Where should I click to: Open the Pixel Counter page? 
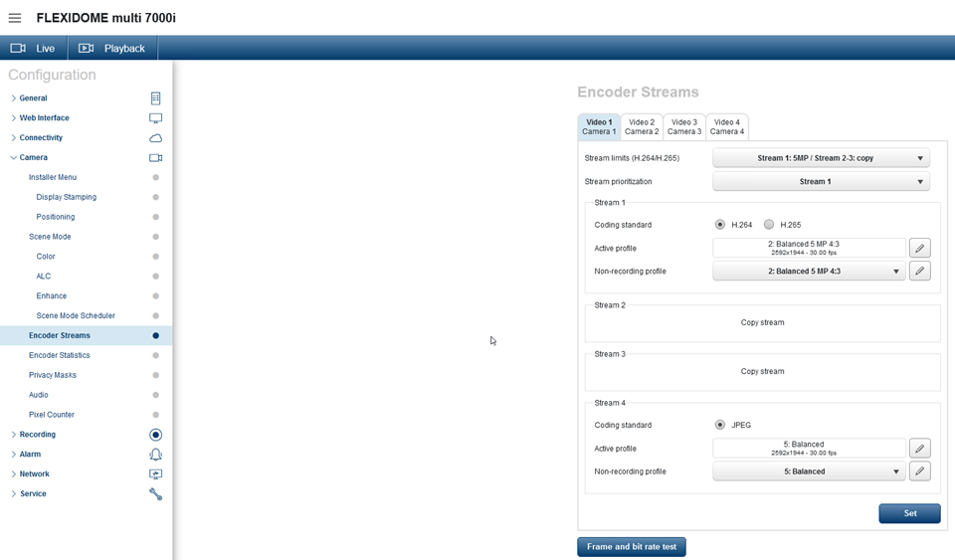51,415
